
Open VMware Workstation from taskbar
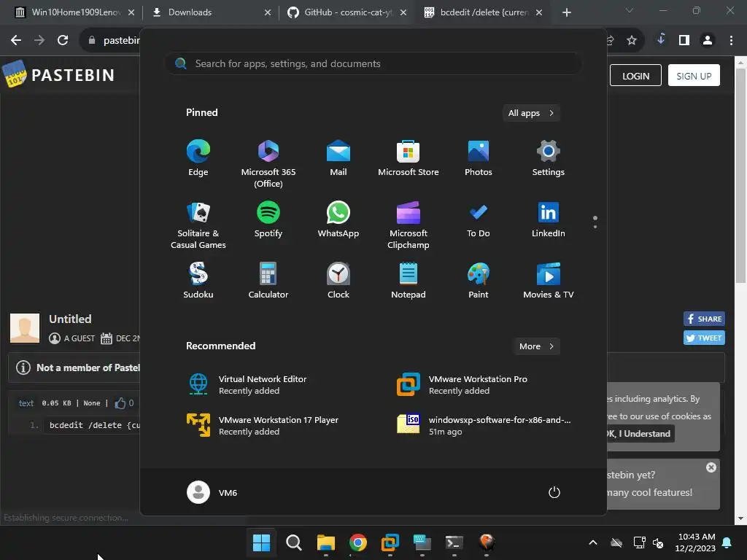point(390,542)
